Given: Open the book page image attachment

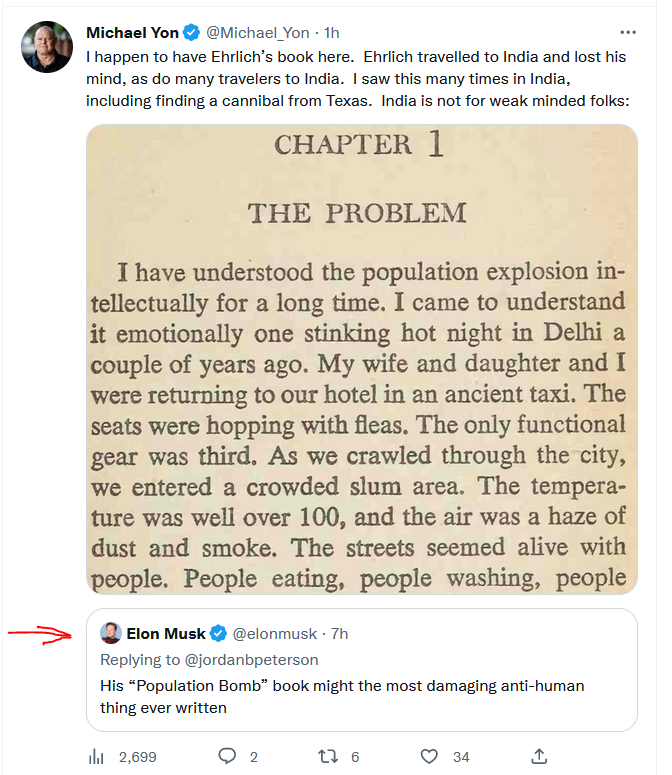Looking at the screenshot, I should [x=361, y=359].
